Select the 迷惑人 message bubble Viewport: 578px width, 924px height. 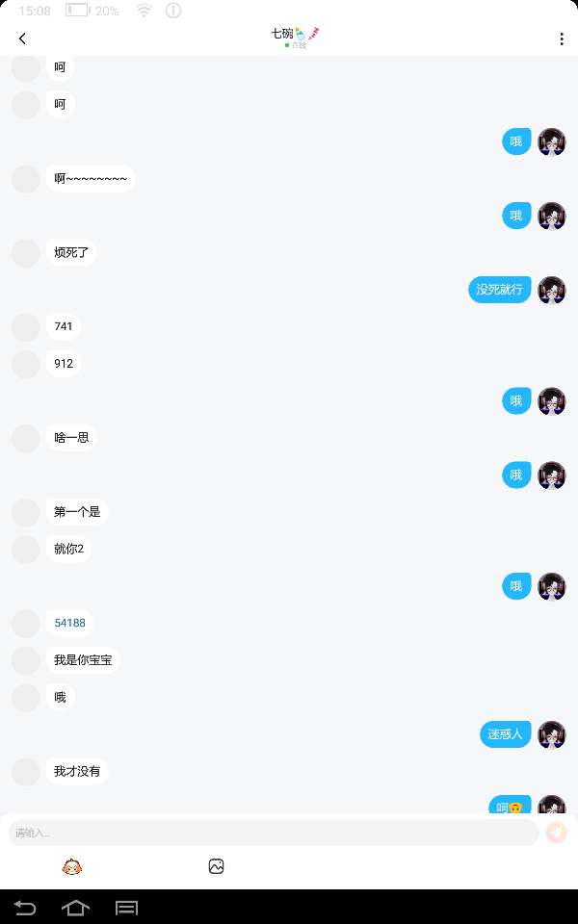coord(506,734)
